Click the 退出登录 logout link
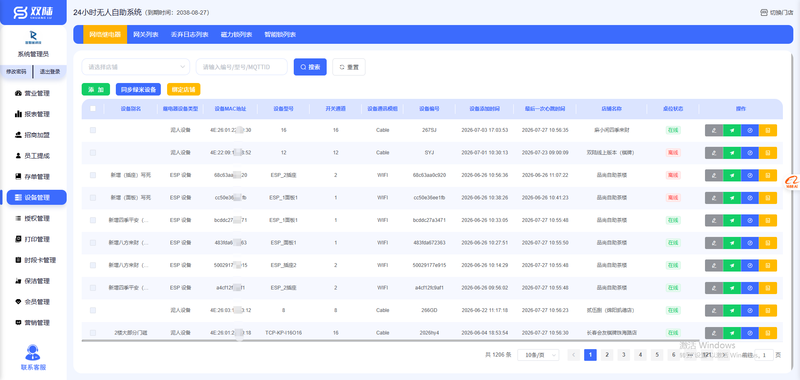 point(50,72)
